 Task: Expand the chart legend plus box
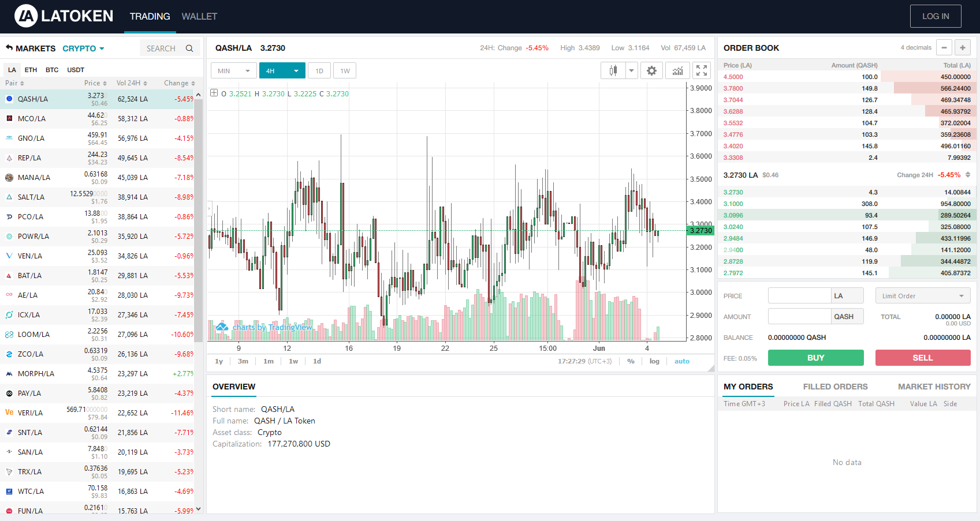coord(214,93)
